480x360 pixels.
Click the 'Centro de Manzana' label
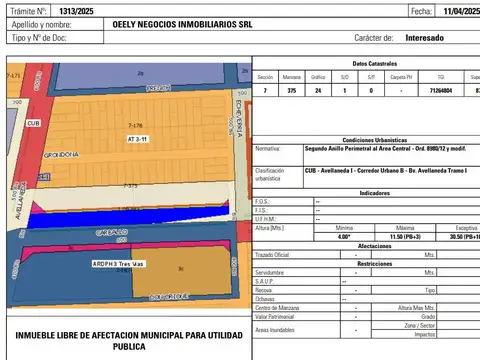click(277, 308)
